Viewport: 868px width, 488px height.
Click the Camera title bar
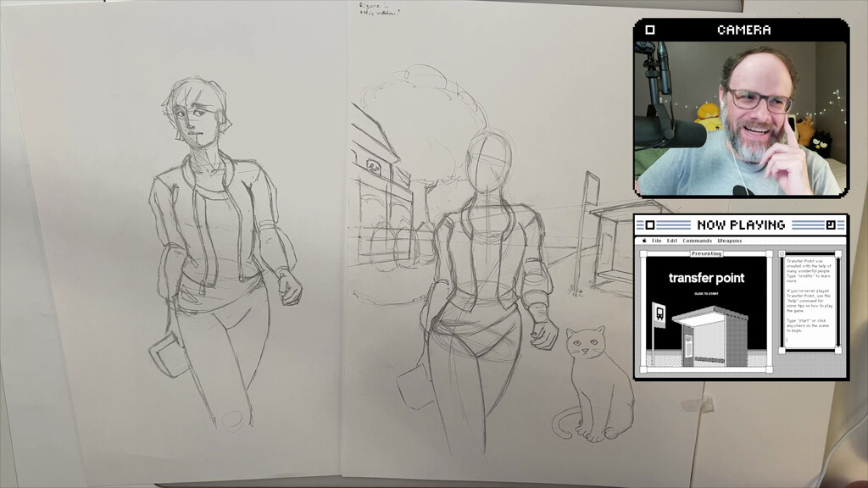pos(743,30)
